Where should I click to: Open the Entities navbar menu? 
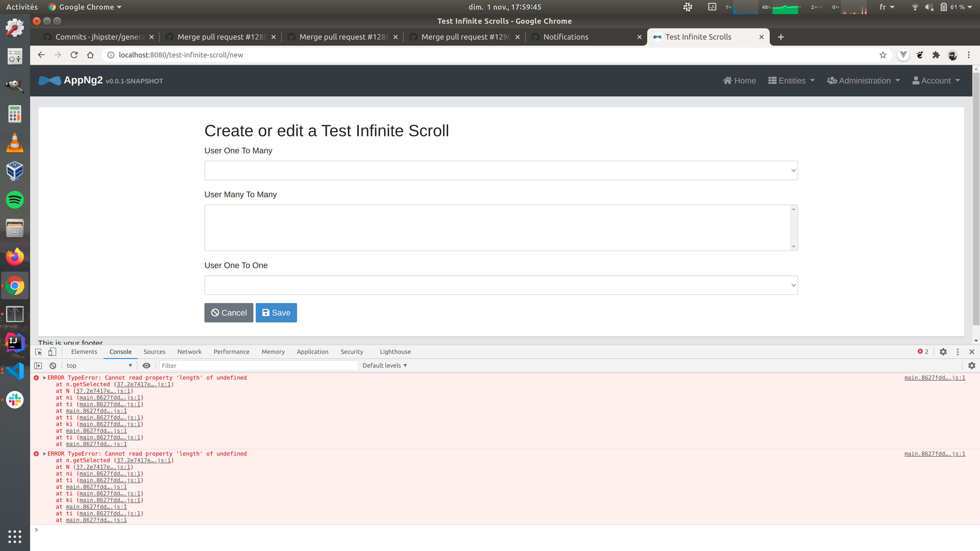point(791,81)
